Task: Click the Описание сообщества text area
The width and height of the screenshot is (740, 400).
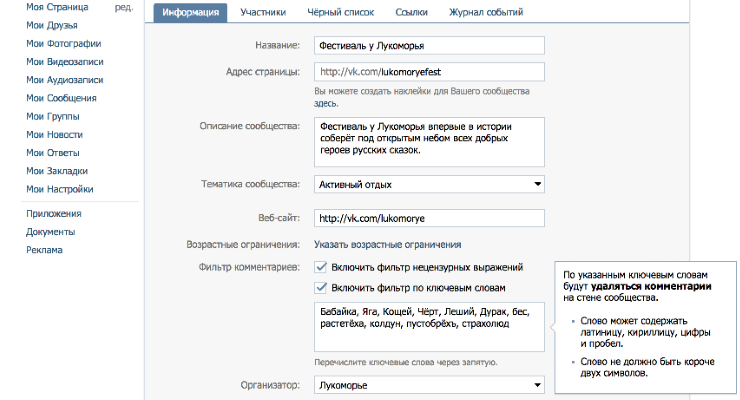Action: [x=428, y=142]
